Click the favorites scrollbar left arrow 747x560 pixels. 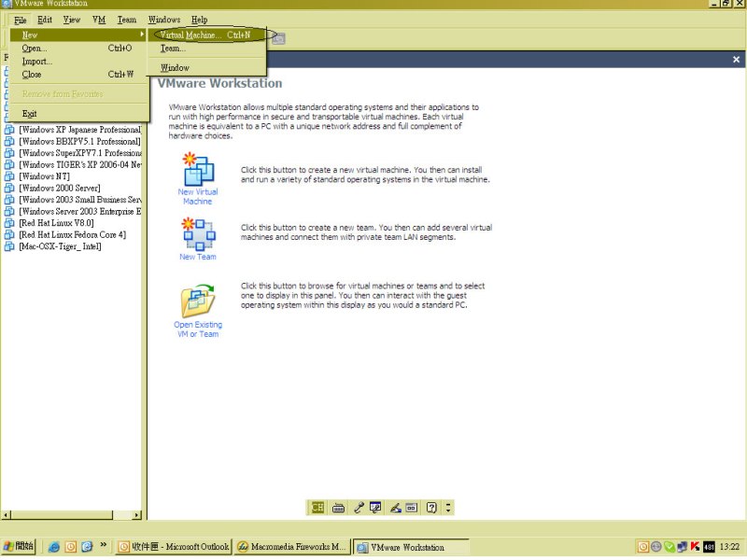[x=6, y=515]
